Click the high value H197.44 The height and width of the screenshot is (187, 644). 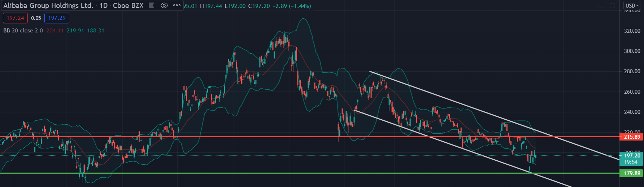pyautogui.click(x=211, y=6)
